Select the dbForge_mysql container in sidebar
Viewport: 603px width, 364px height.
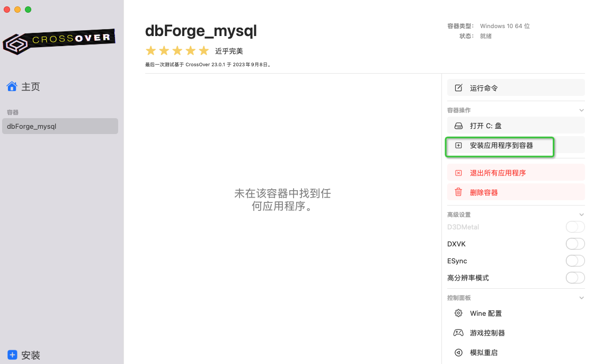(60, 126)
